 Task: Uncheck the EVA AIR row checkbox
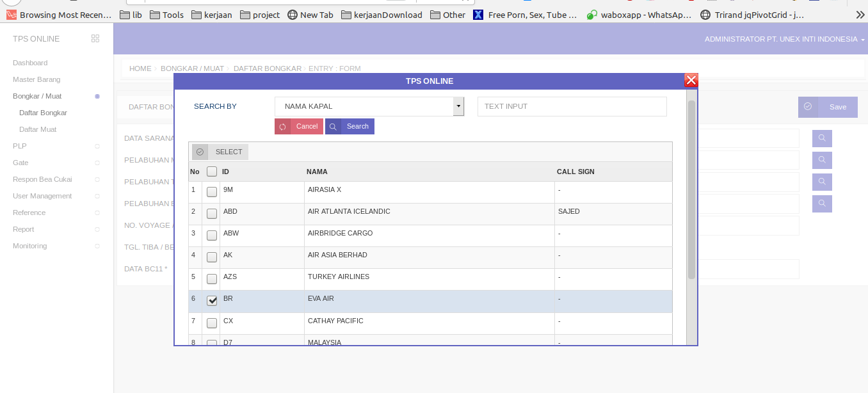212,301
